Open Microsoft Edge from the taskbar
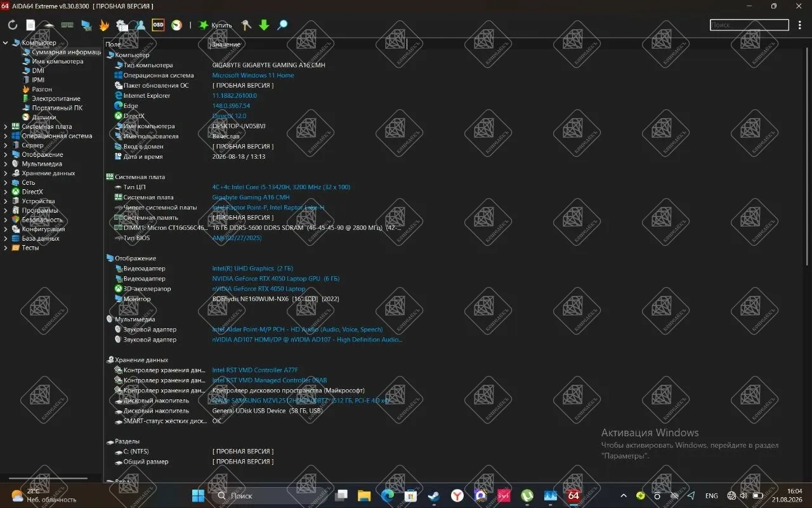This screenshot has width=812, height=508. coord(388,495)
